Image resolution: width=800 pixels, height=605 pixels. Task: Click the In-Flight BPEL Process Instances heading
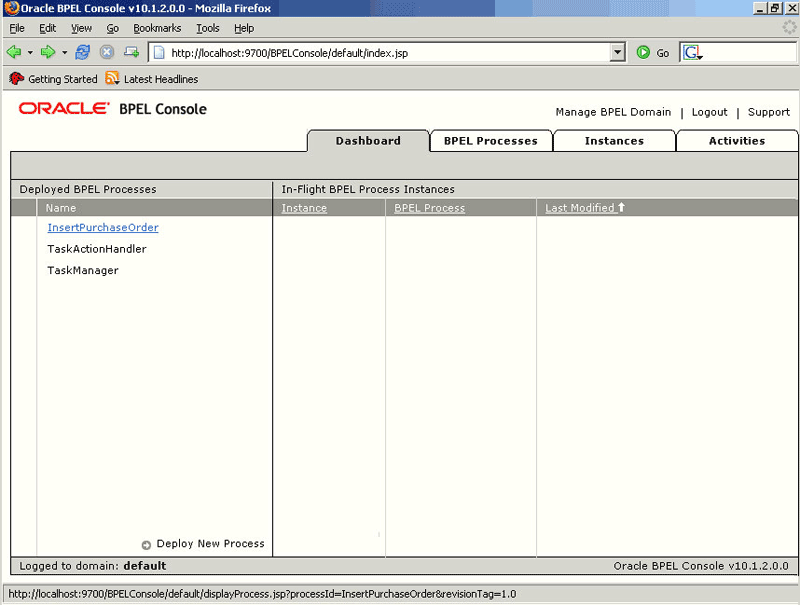pyautogui.click(x=368, y=189)
